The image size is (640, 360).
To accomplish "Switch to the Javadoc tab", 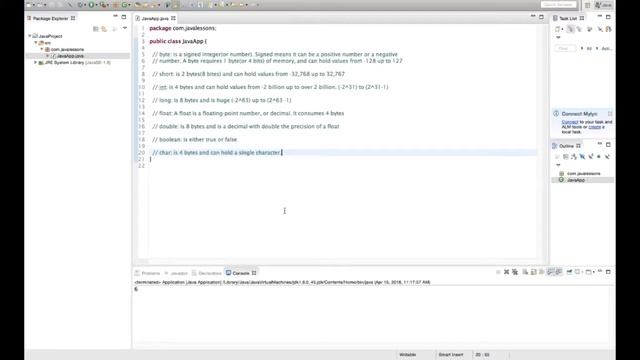I will [x=176, y=273].
